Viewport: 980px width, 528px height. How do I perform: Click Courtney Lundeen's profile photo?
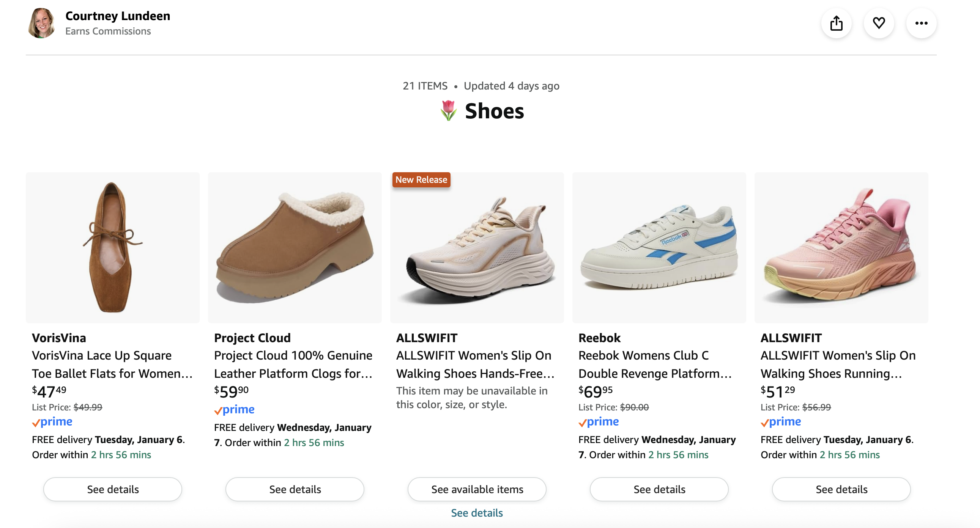(x=41, y=23)
